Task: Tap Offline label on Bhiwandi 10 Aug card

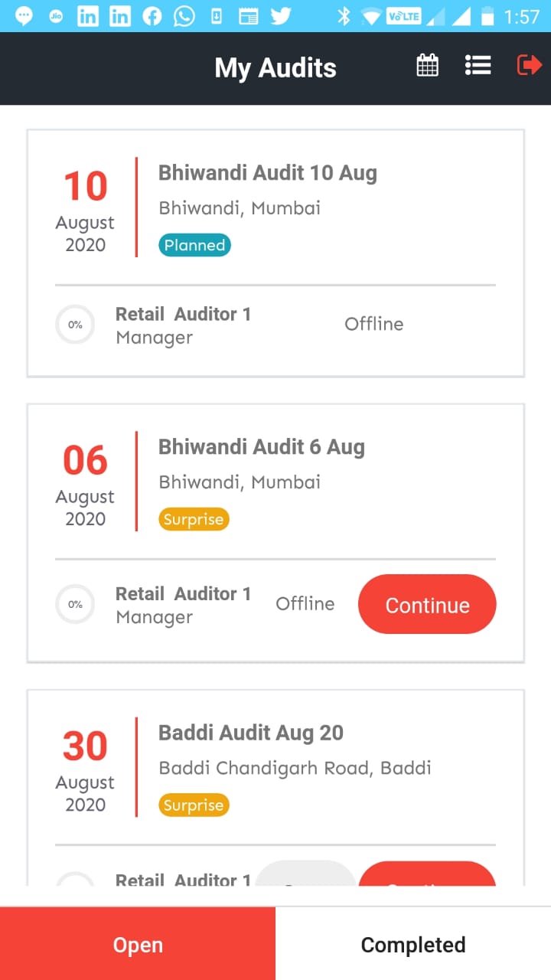Action: click(373, 324)
